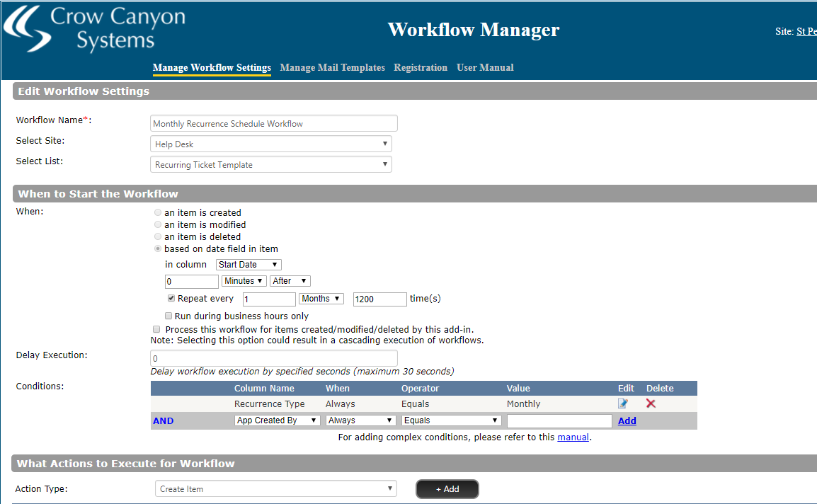Enable Run during business hours only
Viewport: 817px width, 504px height.
(x=168, y=316)
